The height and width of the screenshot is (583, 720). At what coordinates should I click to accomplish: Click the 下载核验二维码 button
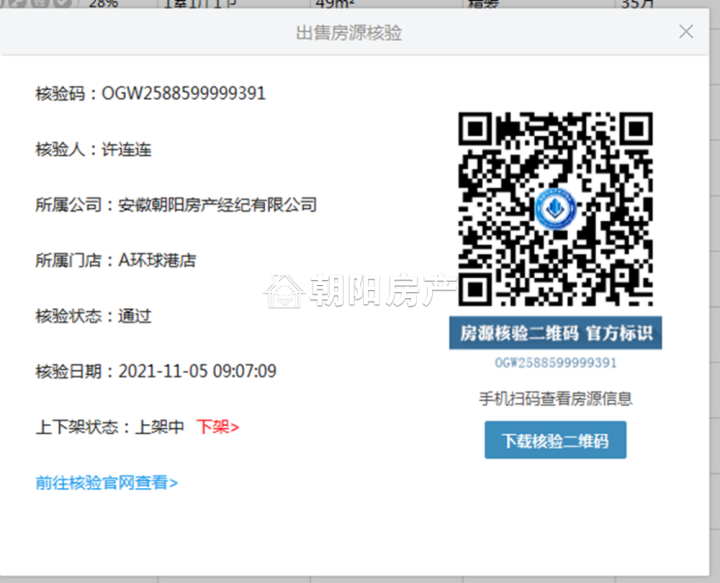[x=555, y=440]
